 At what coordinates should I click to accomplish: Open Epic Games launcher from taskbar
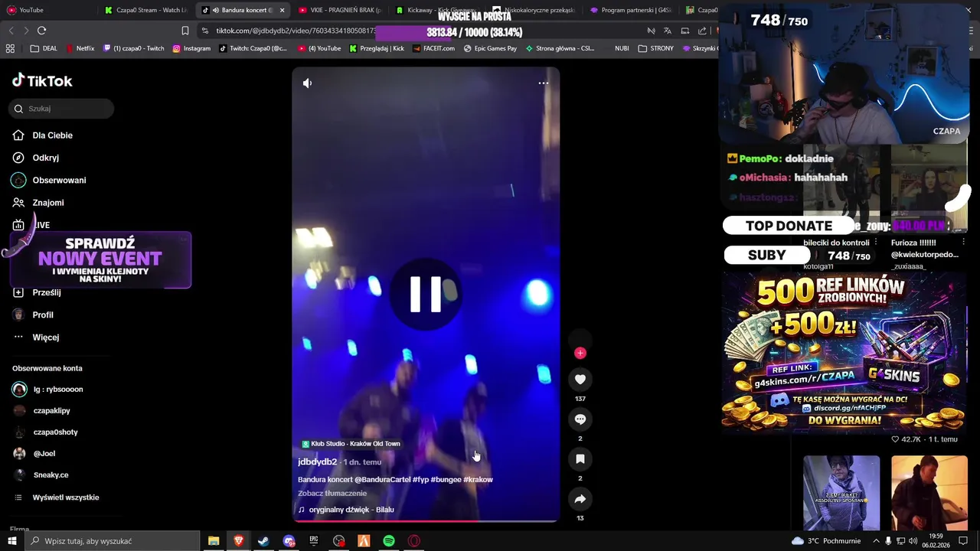pos(314,541)
